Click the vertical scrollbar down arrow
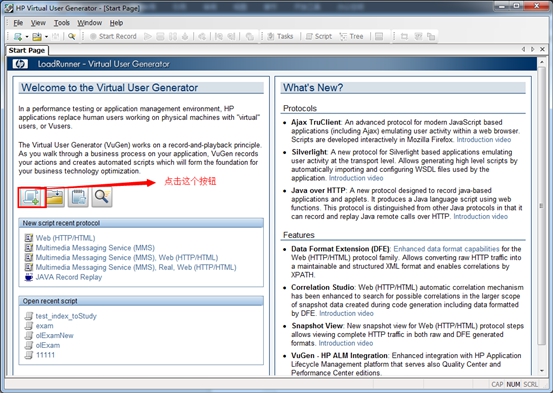The width and height of the screenshot is (553, 393). point(542,371)
